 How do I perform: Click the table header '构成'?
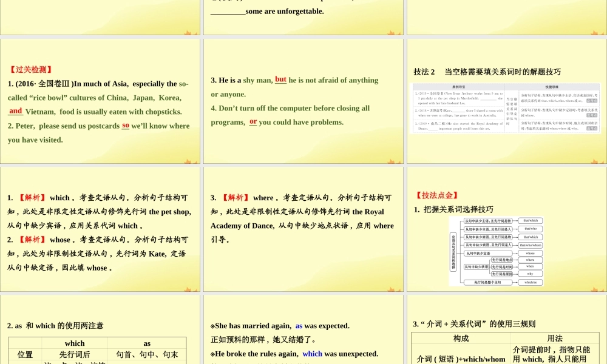461,339
